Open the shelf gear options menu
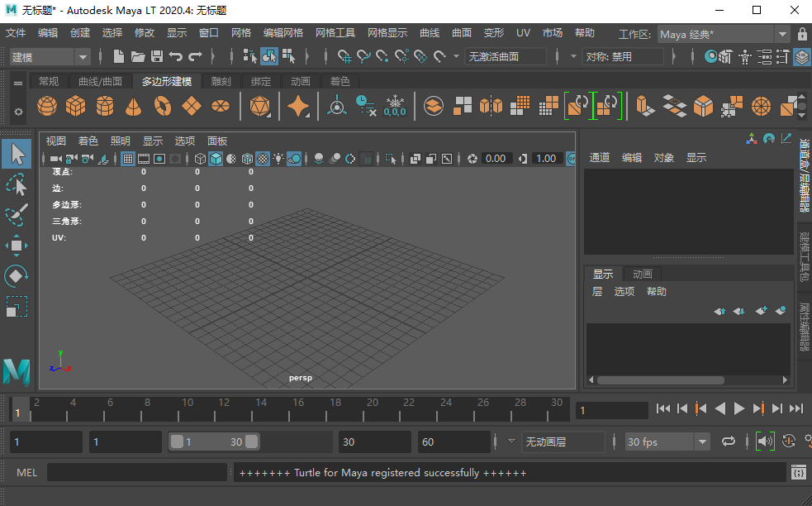The height and width of the screenshot is (506, 812). pos(18,112)
